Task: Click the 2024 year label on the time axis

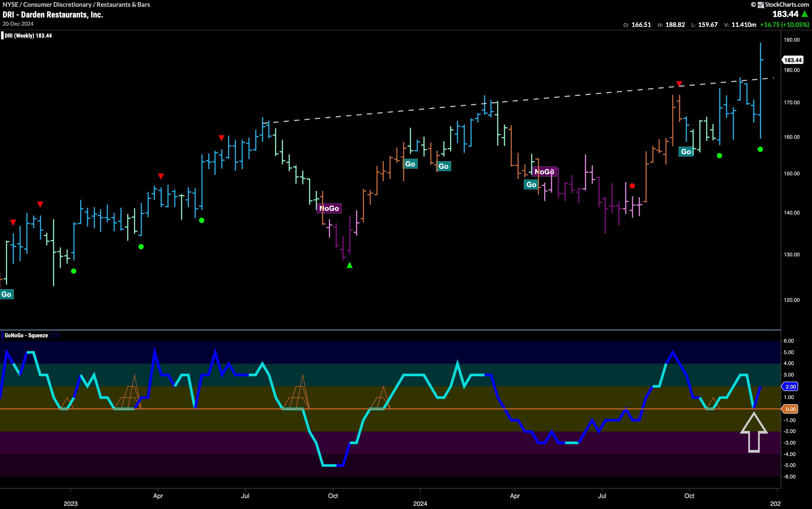Action: [420, 504]
